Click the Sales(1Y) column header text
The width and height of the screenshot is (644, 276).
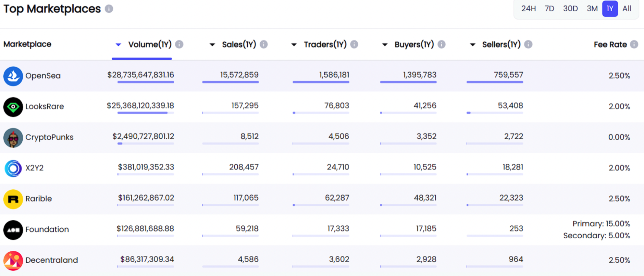point(239,45)
